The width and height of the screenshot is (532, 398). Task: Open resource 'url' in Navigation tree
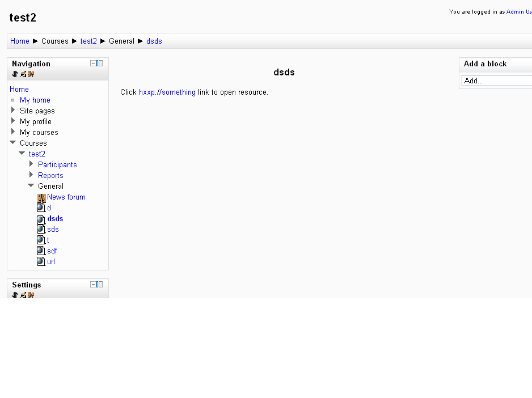point(51,262)
